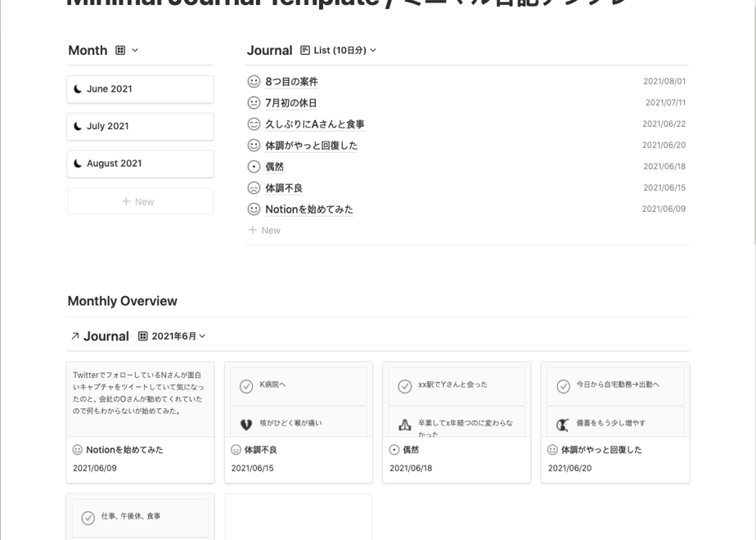Click the neutral face icon beside 7月初の休日

(254, 103)
